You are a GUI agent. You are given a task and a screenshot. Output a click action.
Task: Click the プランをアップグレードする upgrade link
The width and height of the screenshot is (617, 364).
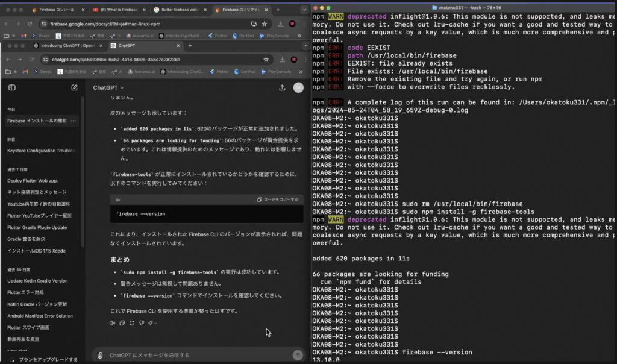pos(47,360)
